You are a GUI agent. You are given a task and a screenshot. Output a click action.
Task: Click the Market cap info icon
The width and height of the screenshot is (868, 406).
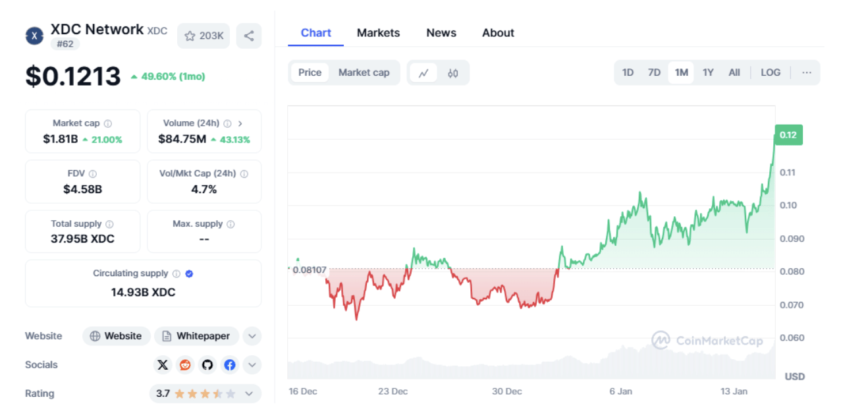point(108,123)
